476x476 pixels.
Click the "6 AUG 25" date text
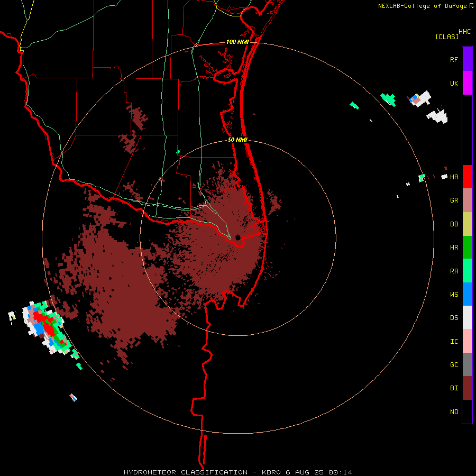point(305,472)
